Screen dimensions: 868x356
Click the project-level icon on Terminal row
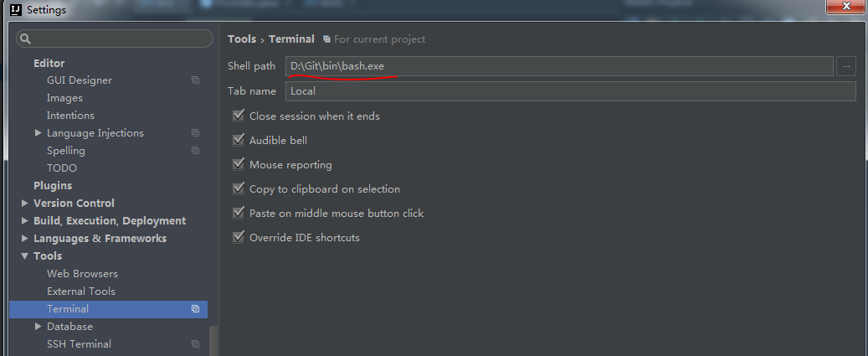(x=195, y=309)
